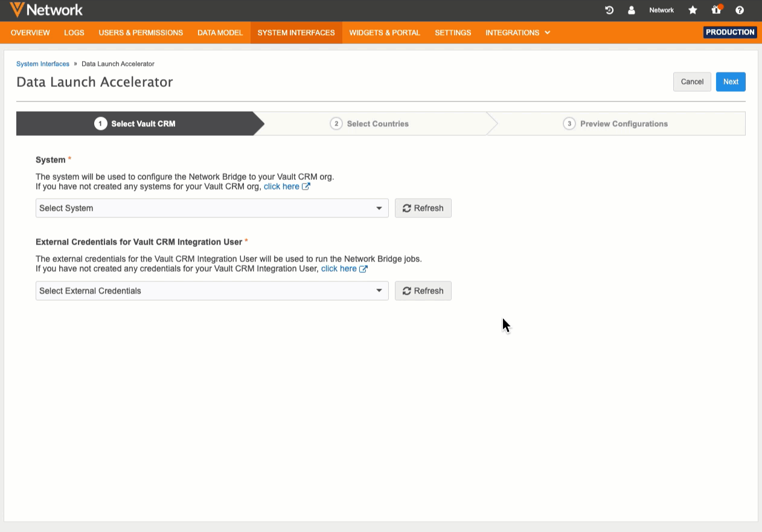Click the Production environment badge

point(730,33)
